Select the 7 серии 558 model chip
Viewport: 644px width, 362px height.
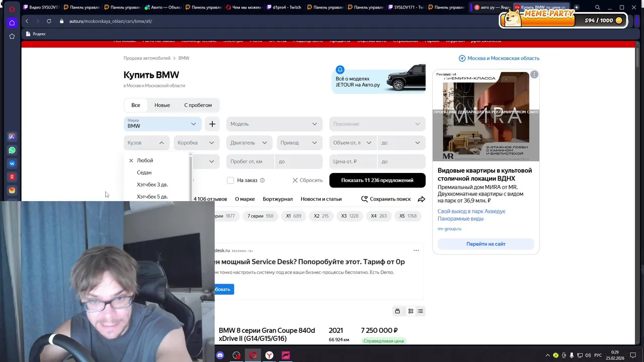click(260, 216)
